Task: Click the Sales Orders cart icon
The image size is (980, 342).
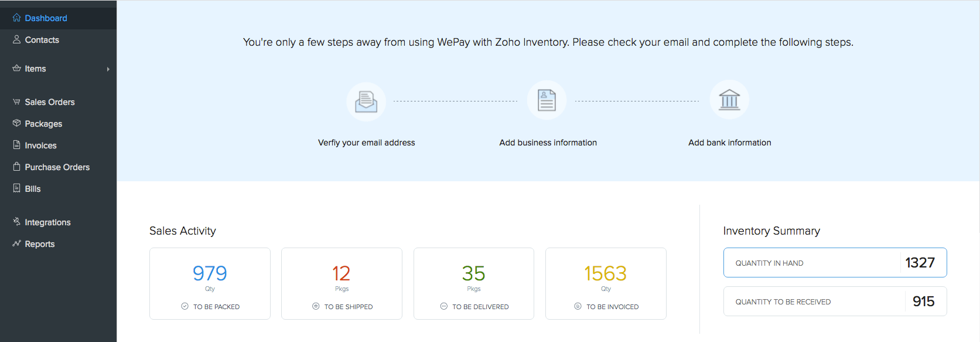Action: (x=16, y=101)
